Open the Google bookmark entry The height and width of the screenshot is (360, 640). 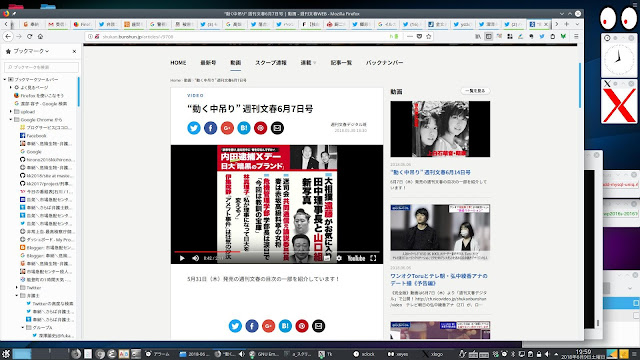click(x=31, y=151)
